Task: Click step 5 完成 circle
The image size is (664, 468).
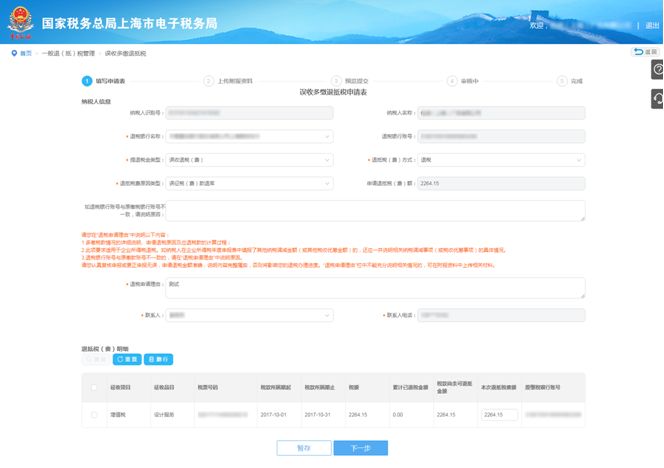Action: (561, 80)
